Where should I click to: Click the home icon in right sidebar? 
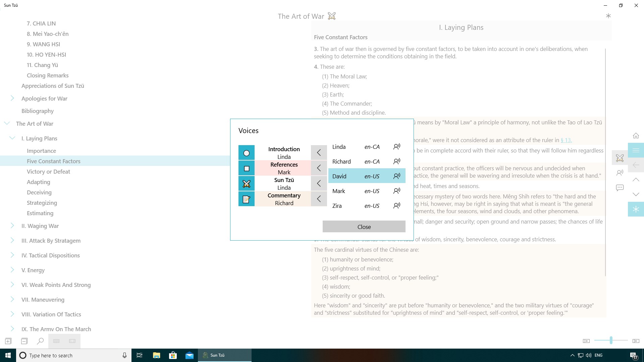(x=636, y=136)
